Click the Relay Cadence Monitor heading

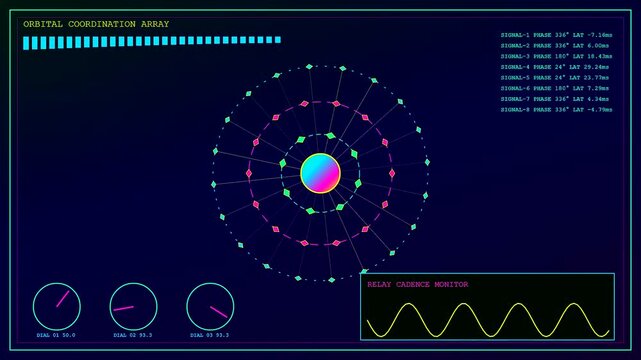pyautogui.click(x=417, y=284)
